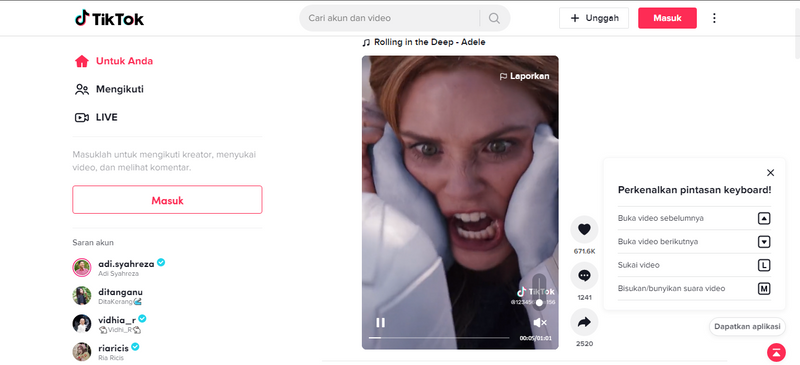The image size is (800, 365).
Task: Click the sidebar Masuk login button
Action: pyautogui.click(x=167, y=200)
